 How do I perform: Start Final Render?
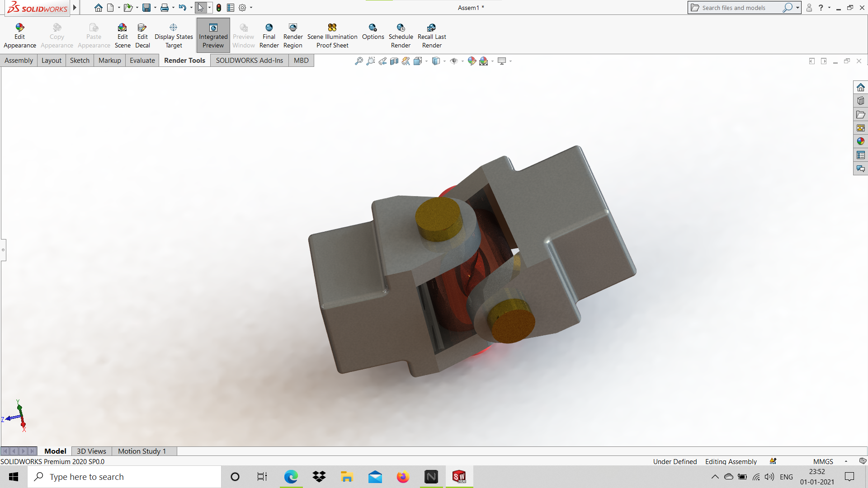tap(269, 35)
